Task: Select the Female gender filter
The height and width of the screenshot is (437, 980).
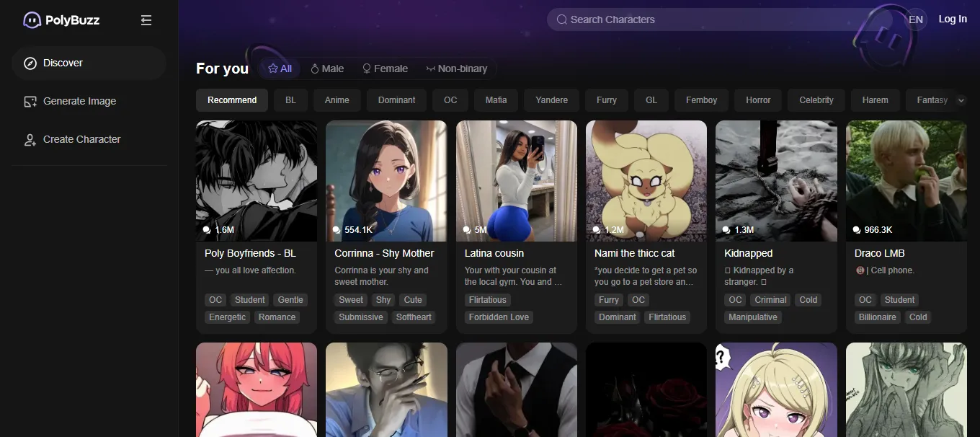Action: 385,69
